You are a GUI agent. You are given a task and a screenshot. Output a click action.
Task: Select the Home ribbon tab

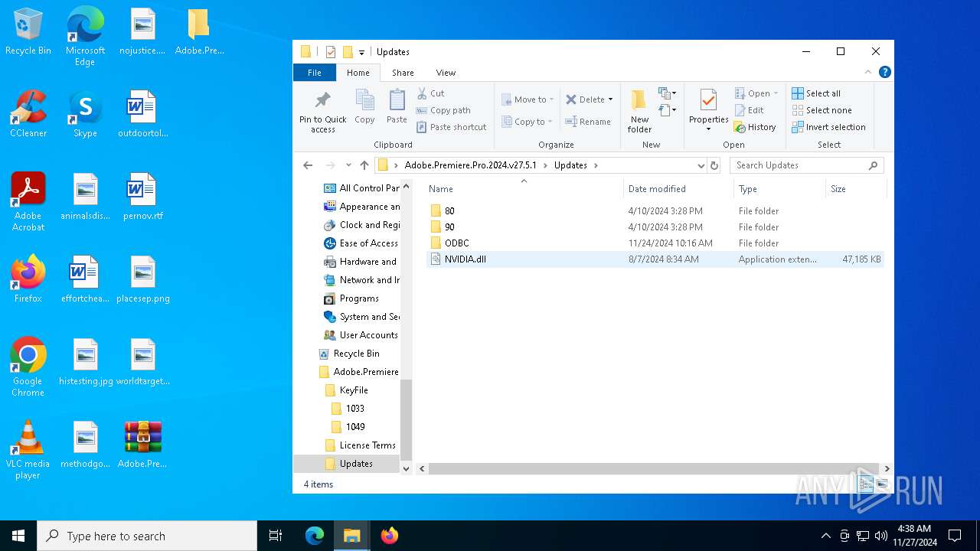tap(358, 73)
